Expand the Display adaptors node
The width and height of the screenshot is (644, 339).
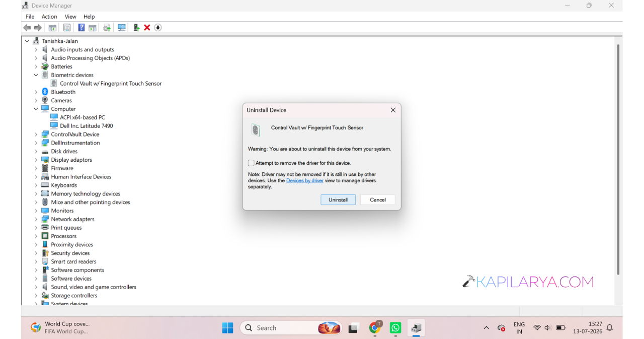(x=36, y=160)
